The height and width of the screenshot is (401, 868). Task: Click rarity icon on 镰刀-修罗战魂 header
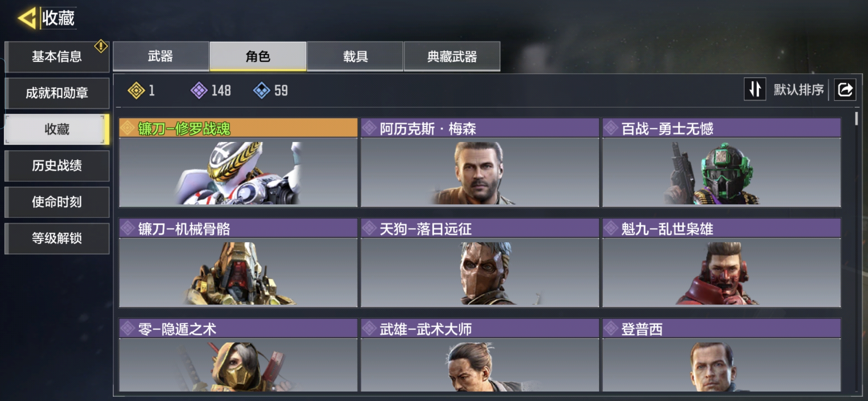point(127,128)
